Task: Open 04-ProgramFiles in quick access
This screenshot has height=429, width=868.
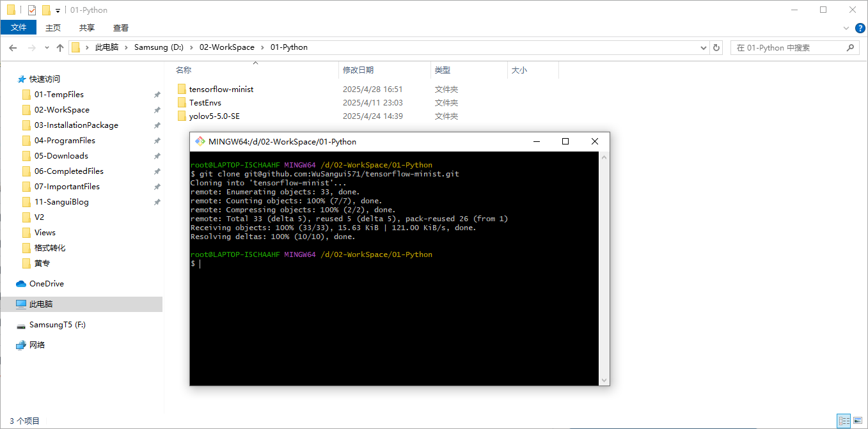Action: (65, 141)
